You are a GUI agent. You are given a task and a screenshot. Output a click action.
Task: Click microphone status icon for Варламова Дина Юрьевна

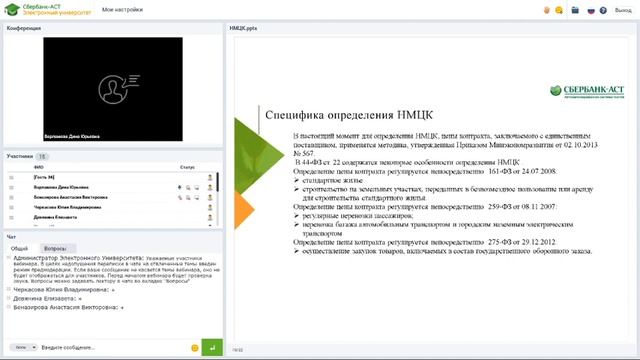point(180,187)
